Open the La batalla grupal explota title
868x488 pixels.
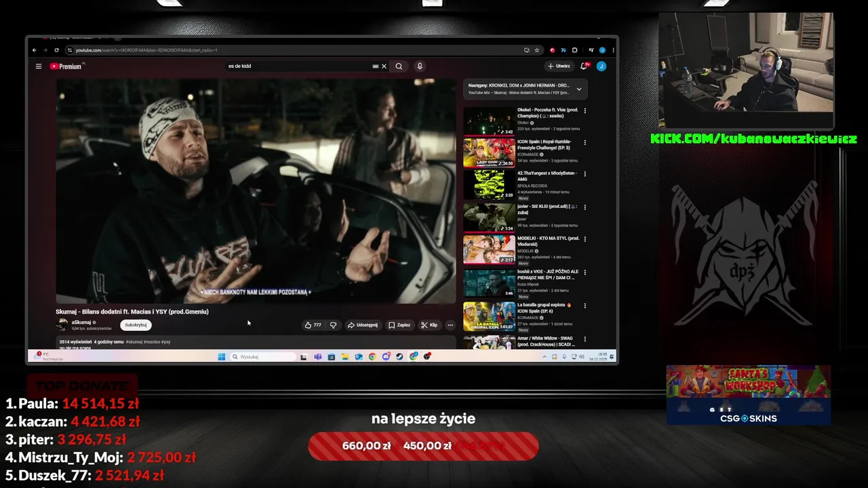pyautogui.click(x=545, y=308)
